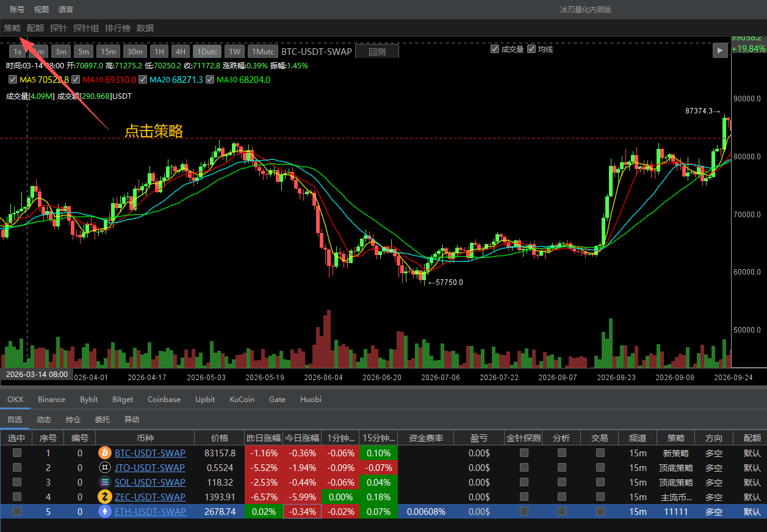Click the Solana coin icon in the table
This screenshot has height=532, width=767.
click(105, 483)
